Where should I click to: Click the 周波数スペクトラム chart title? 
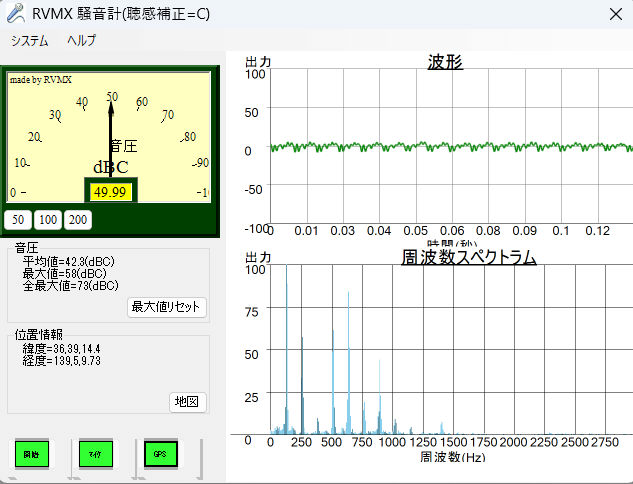[x=469, y=258]
